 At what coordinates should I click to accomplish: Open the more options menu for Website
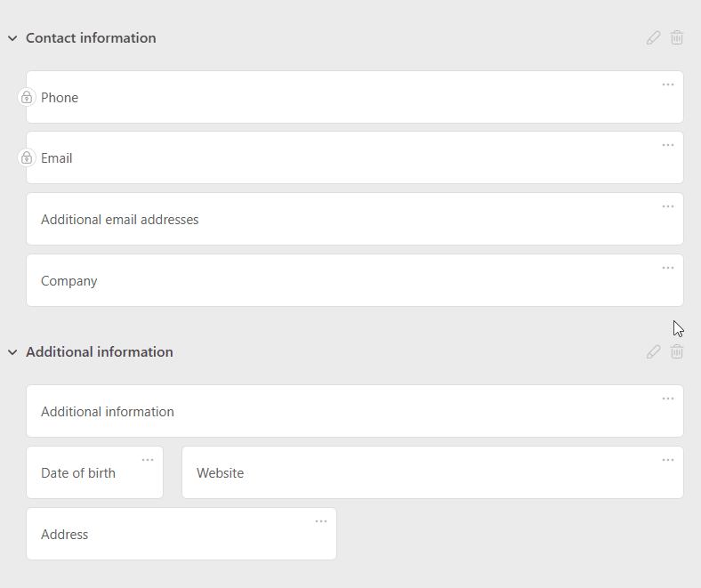click(x=668, y=460)
